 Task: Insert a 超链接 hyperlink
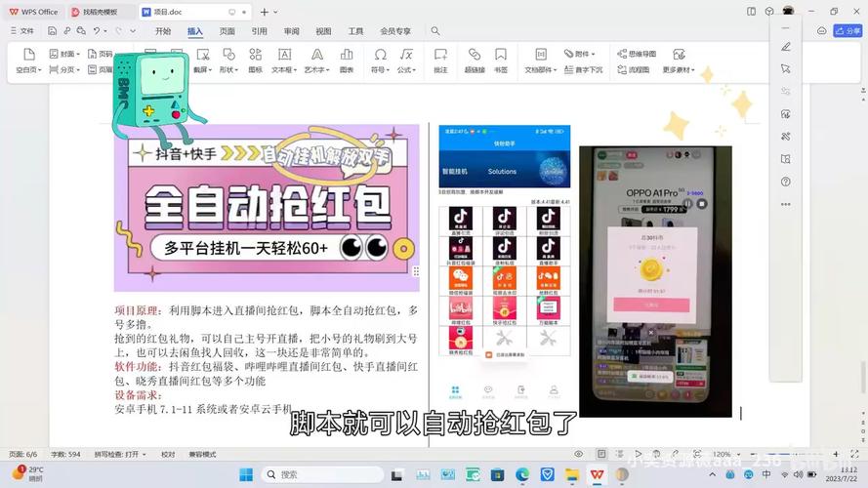coord(475,59)
